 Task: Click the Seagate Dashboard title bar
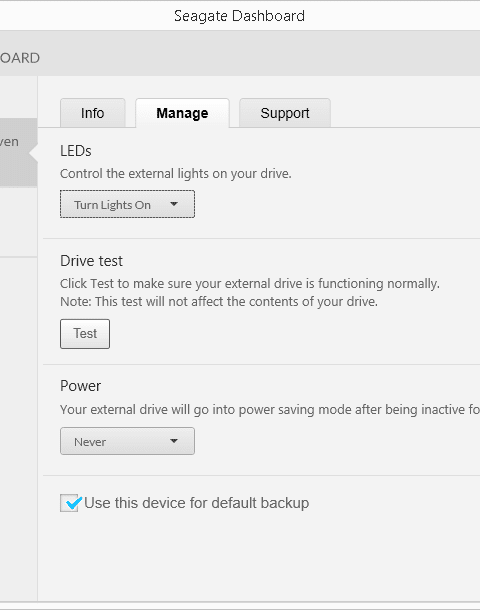[239, 16]
